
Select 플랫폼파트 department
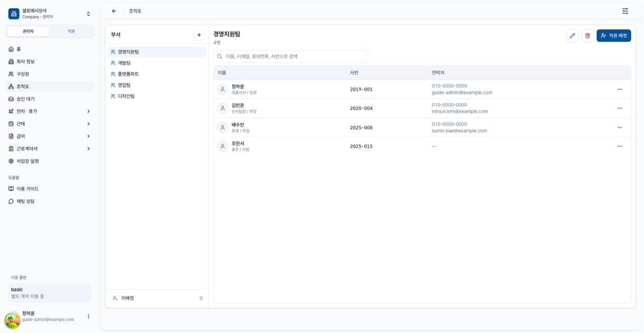(157, 74)
